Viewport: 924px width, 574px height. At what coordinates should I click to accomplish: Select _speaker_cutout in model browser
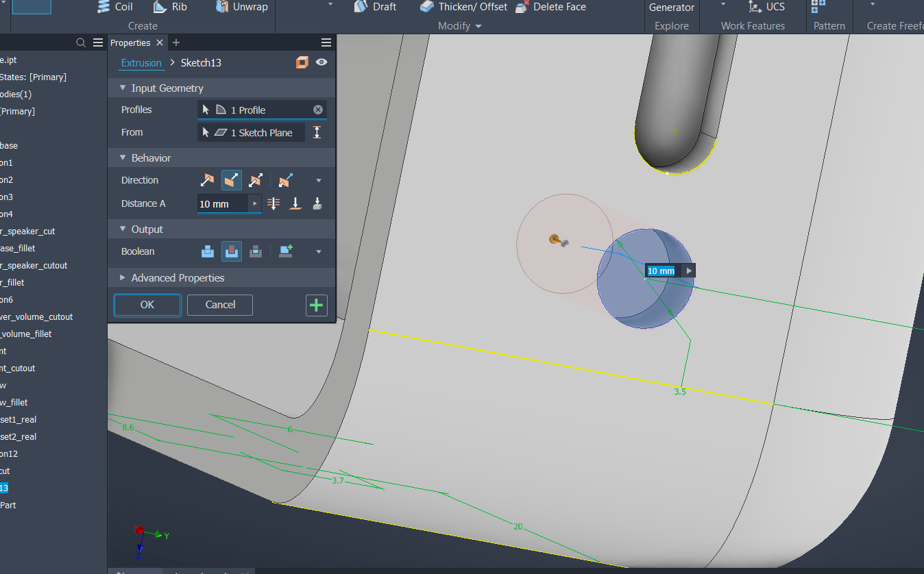coord(34,265)
